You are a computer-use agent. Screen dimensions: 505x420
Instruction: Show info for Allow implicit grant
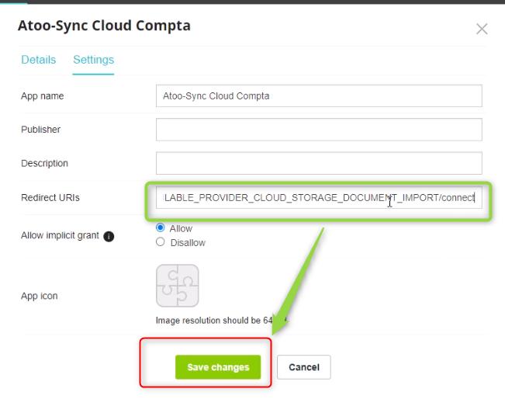click(109, 236)
